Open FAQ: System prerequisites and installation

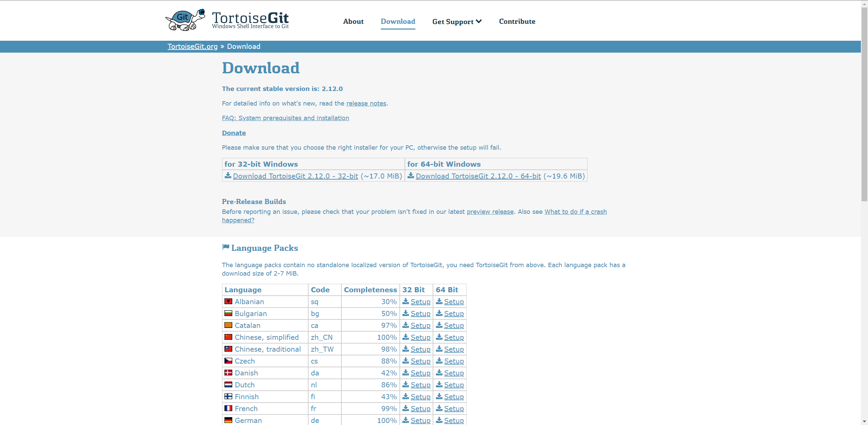(x=285, y=118)
